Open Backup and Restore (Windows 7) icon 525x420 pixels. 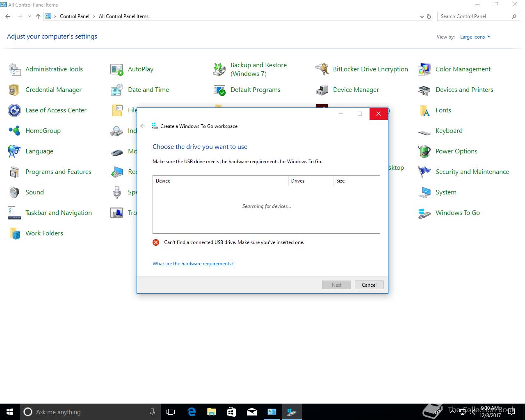[x=219, y=69]
